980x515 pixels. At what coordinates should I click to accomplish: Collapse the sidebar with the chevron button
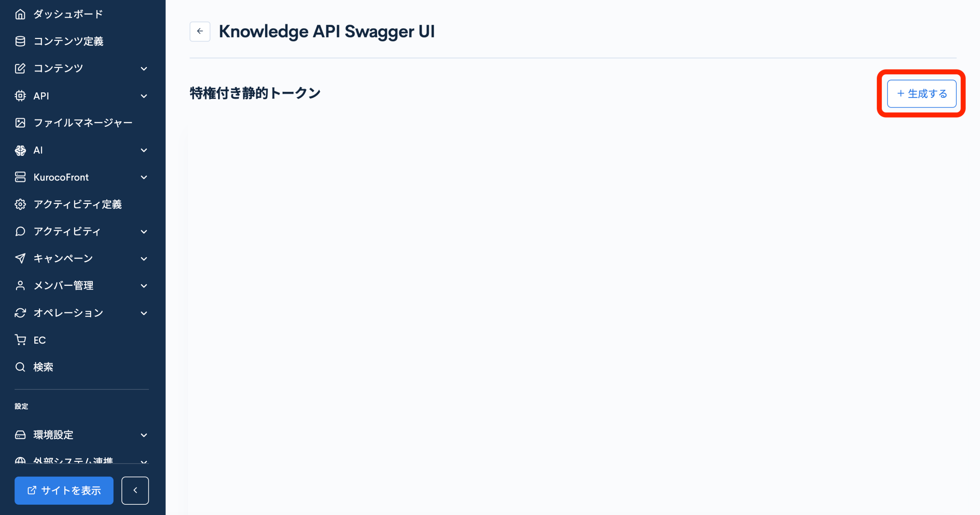[135, 490]
